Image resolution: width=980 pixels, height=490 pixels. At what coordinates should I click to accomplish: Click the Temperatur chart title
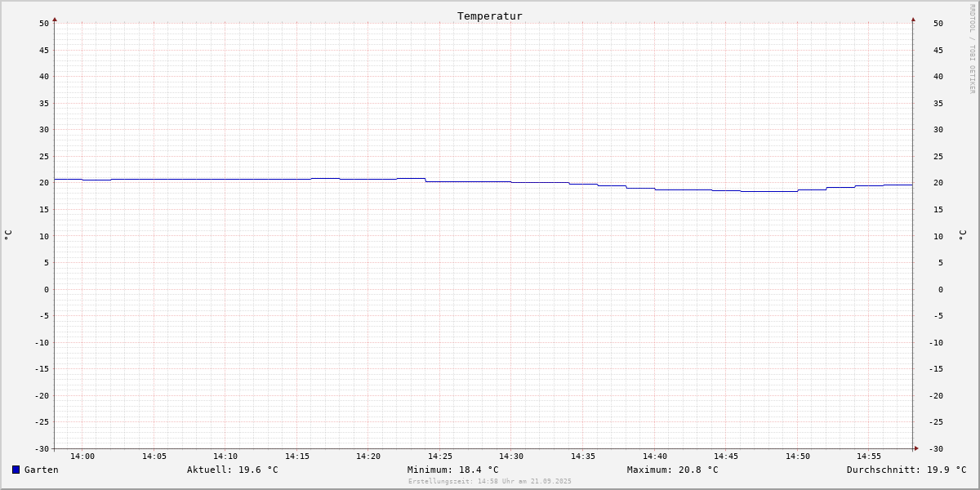[490, 16]
